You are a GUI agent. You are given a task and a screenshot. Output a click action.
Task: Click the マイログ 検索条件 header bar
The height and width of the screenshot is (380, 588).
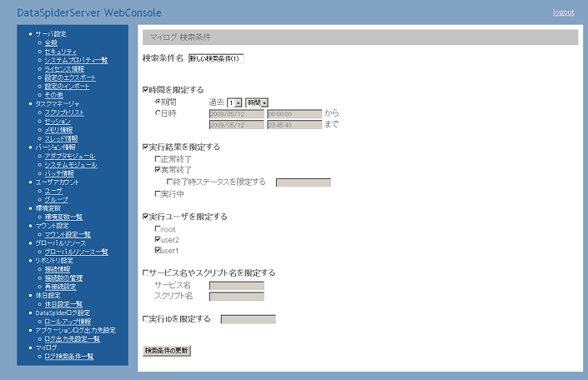[x=360, y=37]
